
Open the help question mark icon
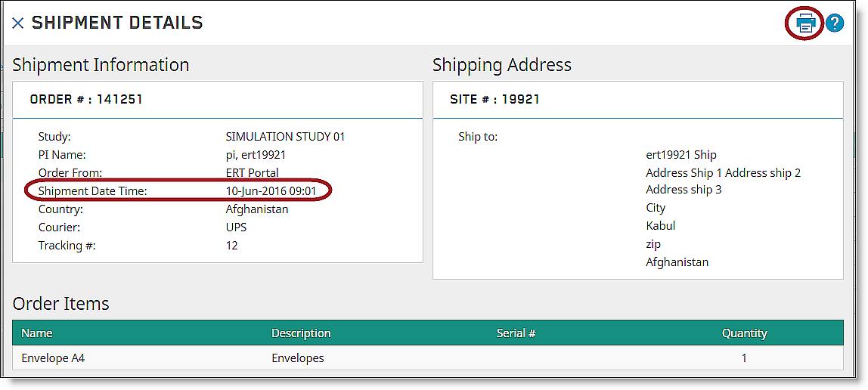pos(835,23)
